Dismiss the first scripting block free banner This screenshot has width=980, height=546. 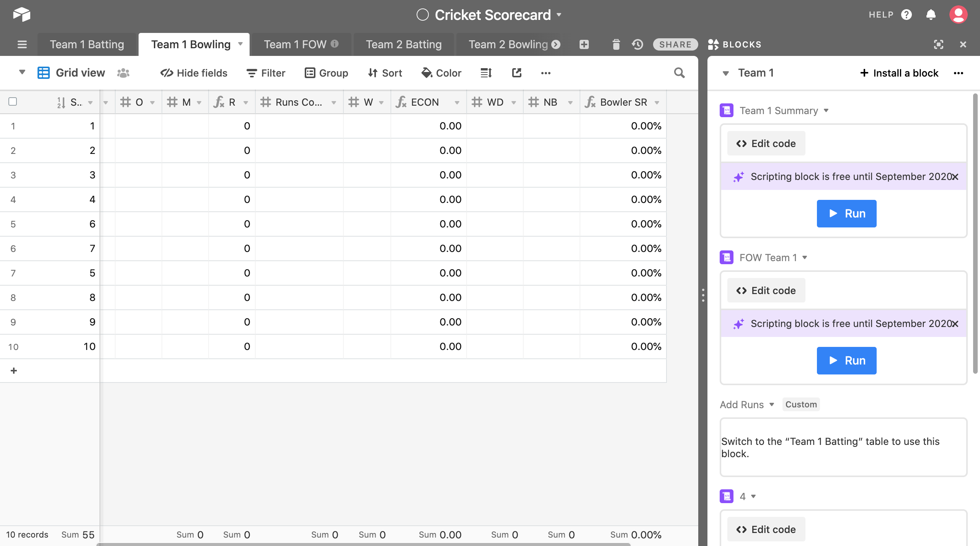(955, 177)
